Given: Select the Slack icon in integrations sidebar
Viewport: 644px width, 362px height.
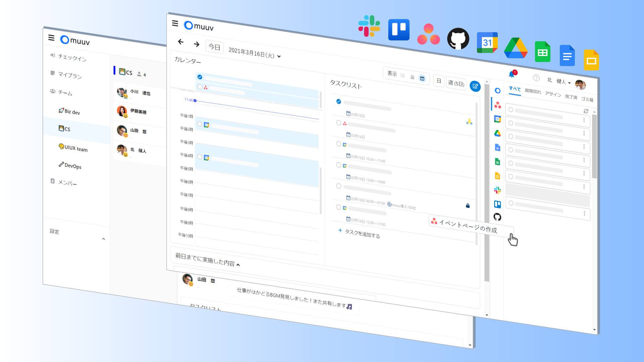Looking at the screenshot, I should [497, 190].
